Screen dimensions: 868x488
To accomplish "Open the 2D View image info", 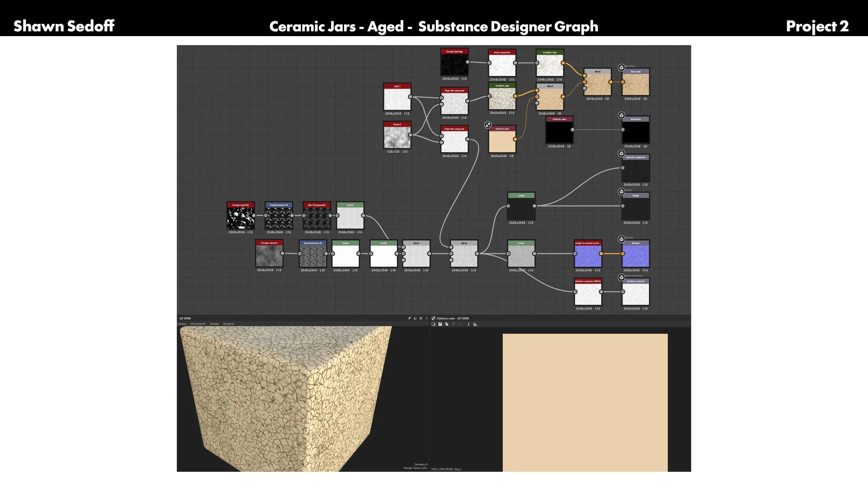I will click(468, 324).
